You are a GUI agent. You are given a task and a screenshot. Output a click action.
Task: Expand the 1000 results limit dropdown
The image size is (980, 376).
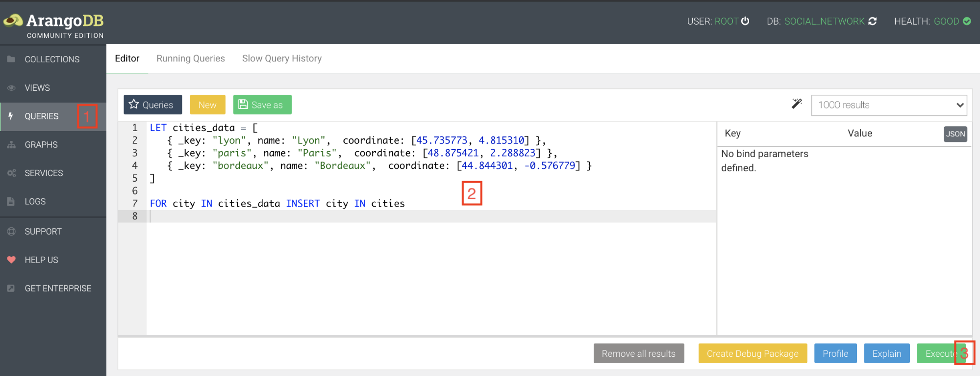889,105
